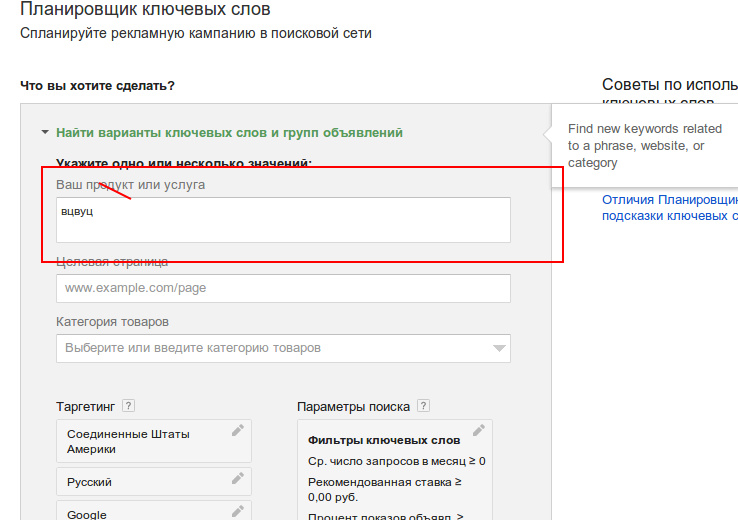
Task: Click the pencil icon beside Соединенные Штаты Америки
Action: pyautogui.click(x=237, y=430)
